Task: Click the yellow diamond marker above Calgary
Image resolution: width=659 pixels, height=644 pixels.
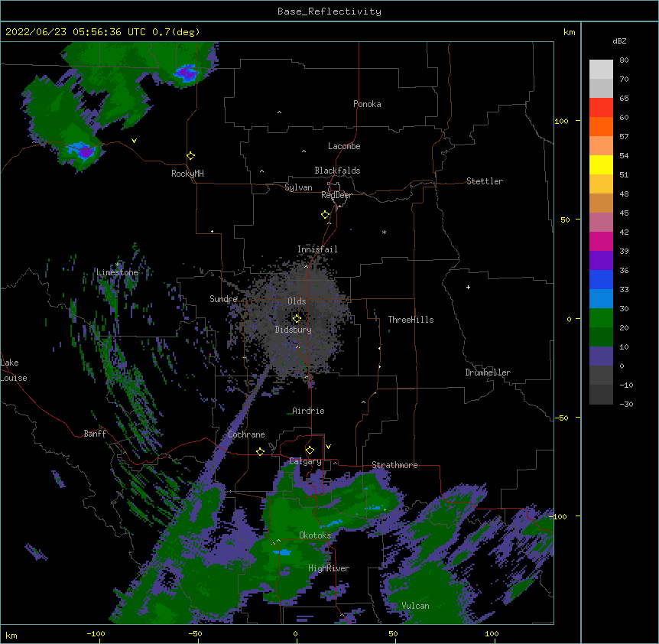Action: (310, 450)
